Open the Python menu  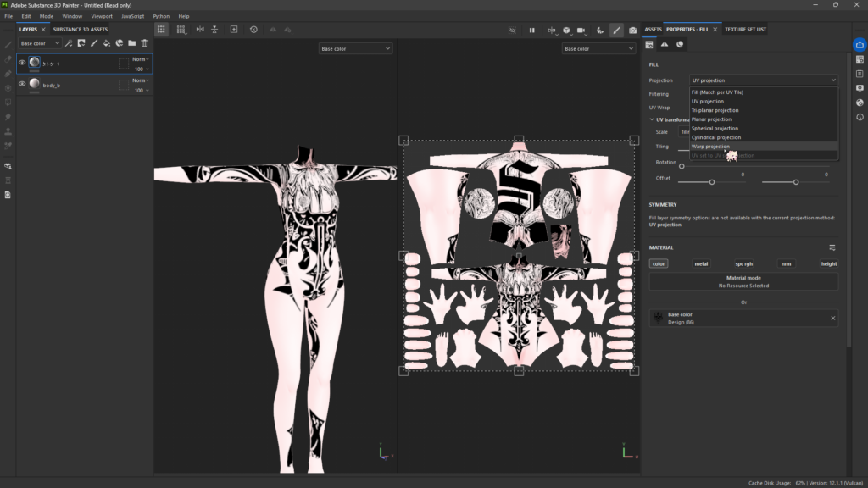pos(161,16)
